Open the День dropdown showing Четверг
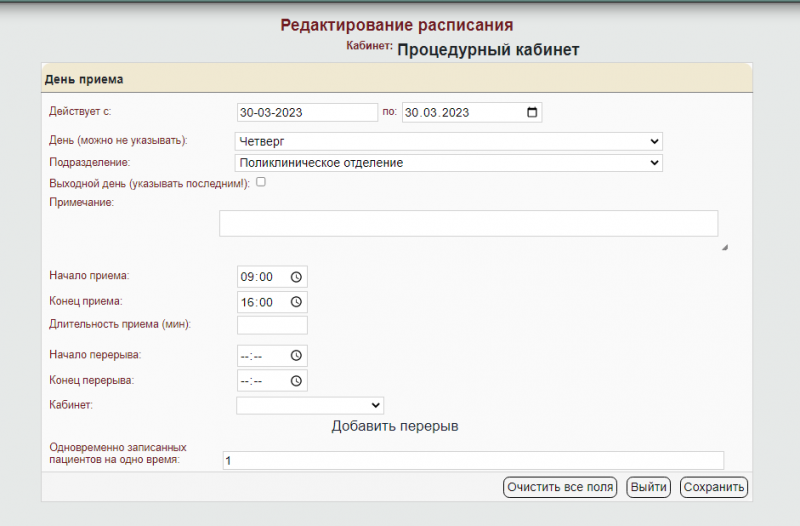The height and width of the screenshot is (526, 800). (448, 141)
